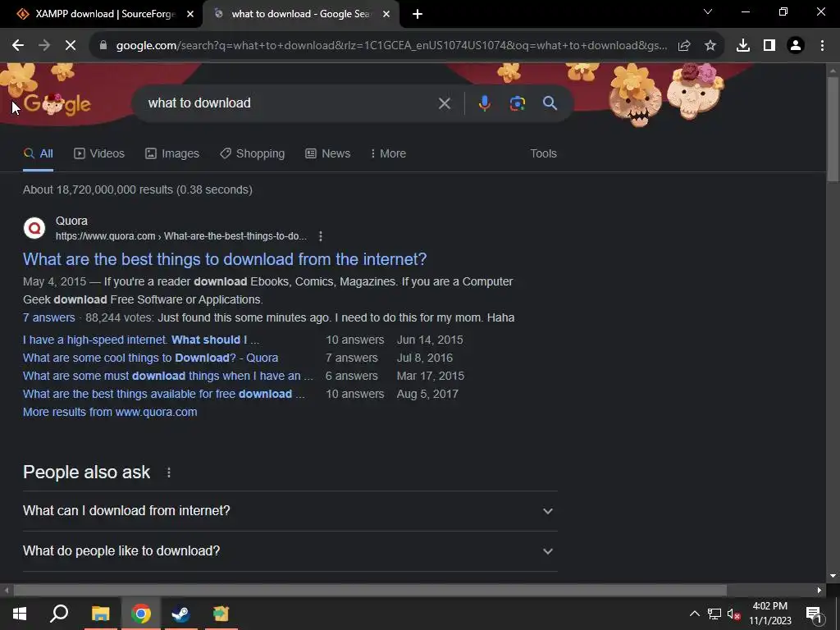Open the taskbar clock and date
The width and height of the screenshot is (840, 630).
[769, 614]
